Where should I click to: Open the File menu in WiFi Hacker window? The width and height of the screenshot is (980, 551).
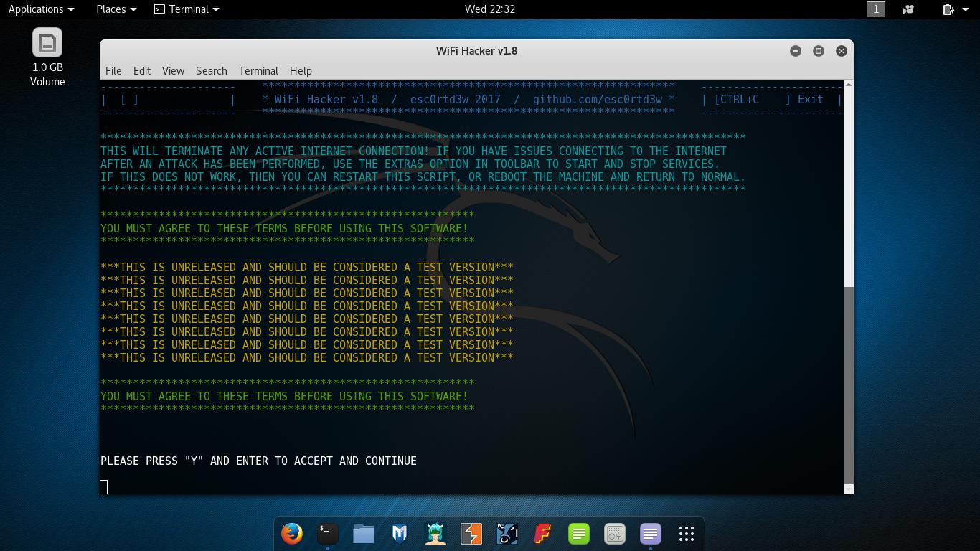[113, 70]
